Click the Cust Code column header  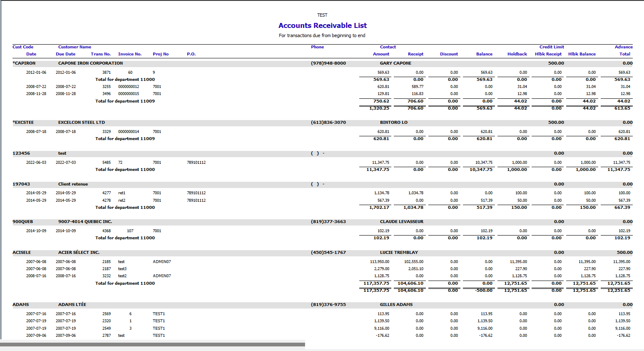click(23, 47)
